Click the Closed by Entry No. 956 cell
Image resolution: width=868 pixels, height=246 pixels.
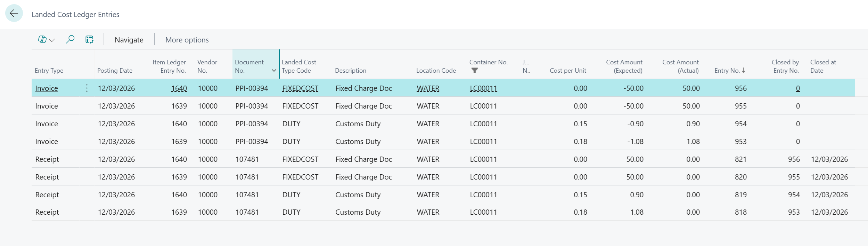click(794, 159)
